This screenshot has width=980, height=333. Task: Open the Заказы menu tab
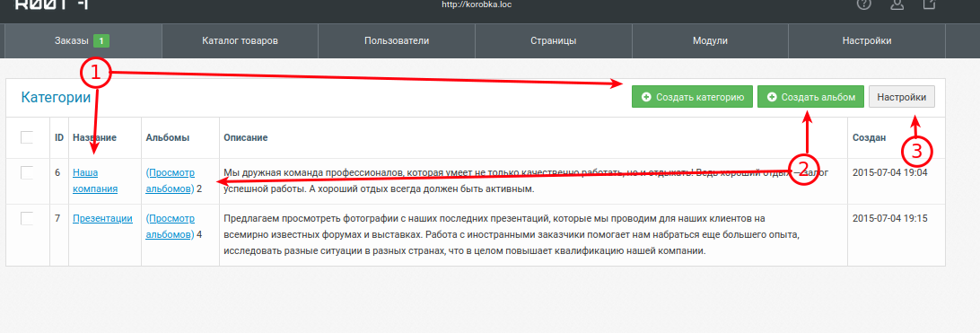tap(83, 41)
